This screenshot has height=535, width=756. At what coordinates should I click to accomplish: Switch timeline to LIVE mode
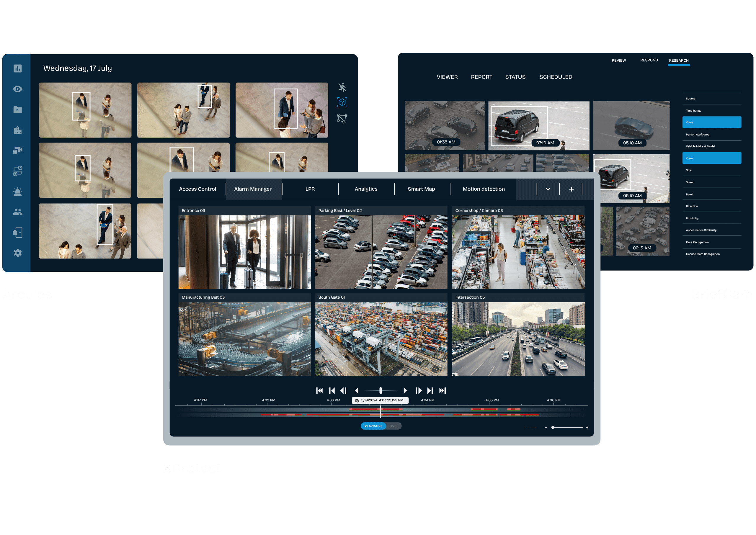[x=393, y=426]
